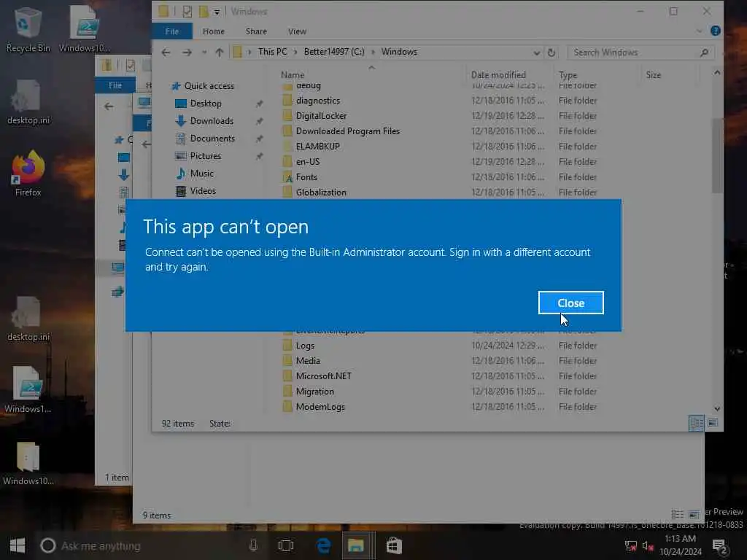Screen dimensions: 747x560
Task: Open the Action Center notifications icon
Action: pos(719,545)
